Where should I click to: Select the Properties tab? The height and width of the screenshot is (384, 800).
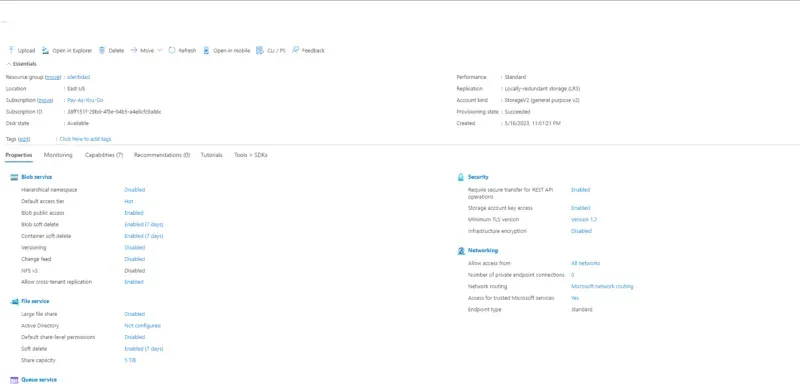coord(19,155)
